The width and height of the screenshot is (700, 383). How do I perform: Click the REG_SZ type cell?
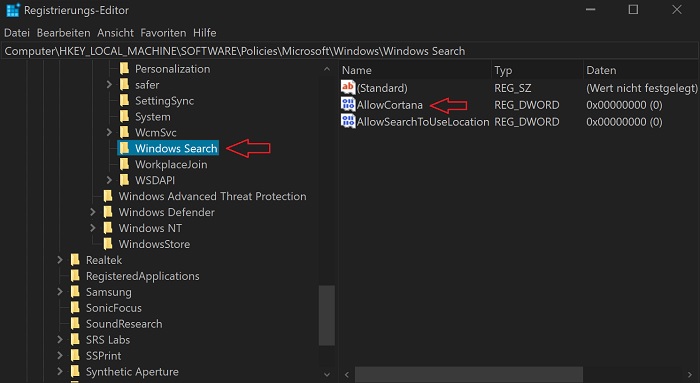pos(512,88)
